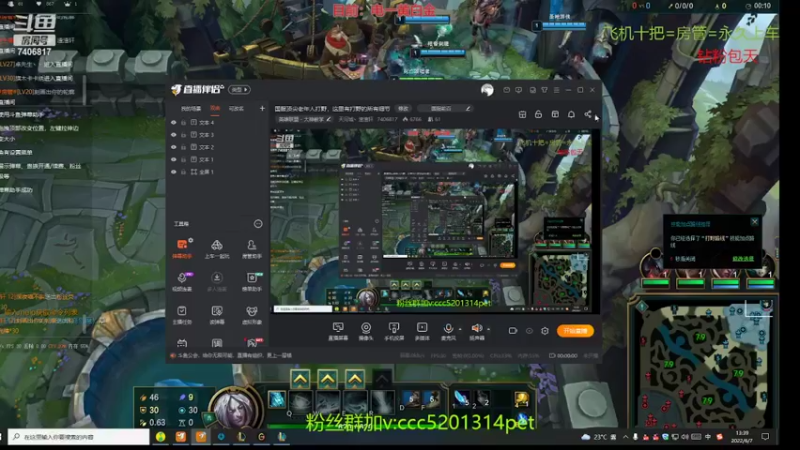The image size is (800, 450).
Task: Expand speaker options arrow
Action: (489, 329)
